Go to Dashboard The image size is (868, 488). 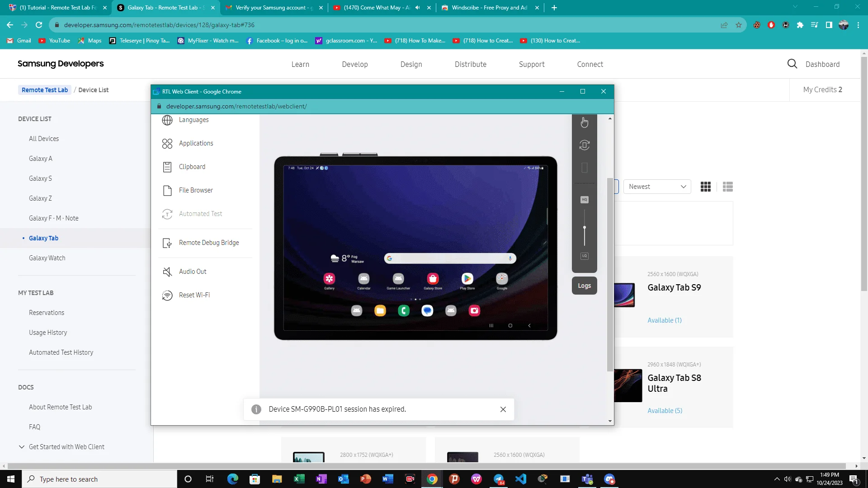pos(822,64)
